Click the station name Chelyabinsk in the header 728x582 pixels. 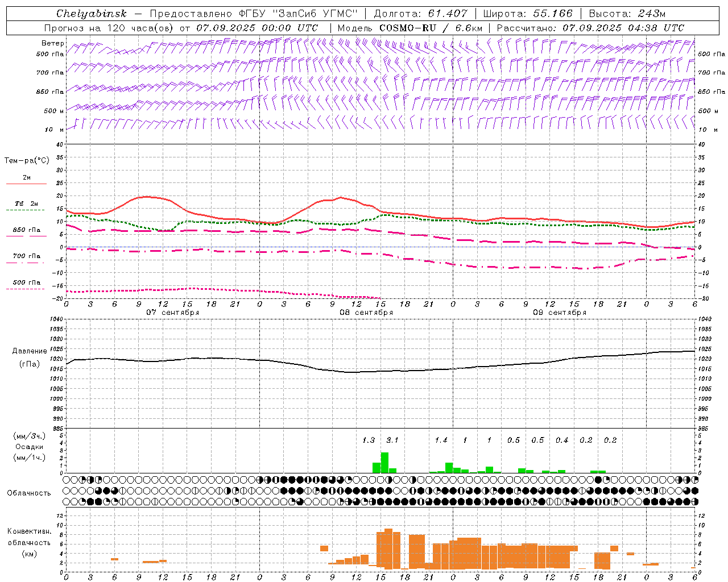pos(92,14)
